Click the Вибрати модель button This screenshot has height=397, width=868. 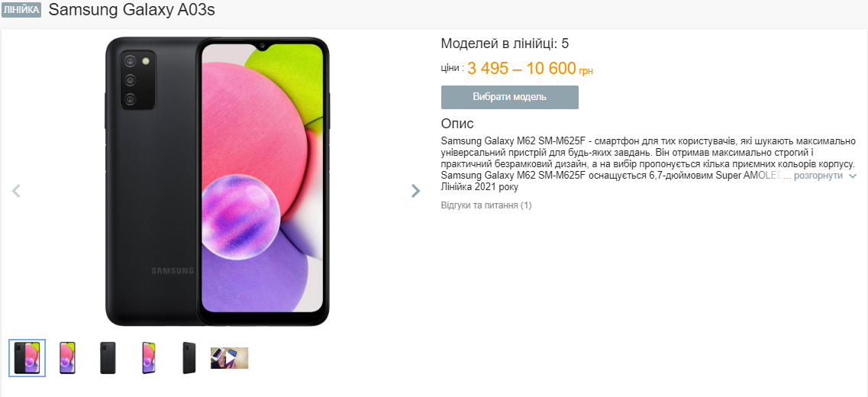(x=509, y=97)
